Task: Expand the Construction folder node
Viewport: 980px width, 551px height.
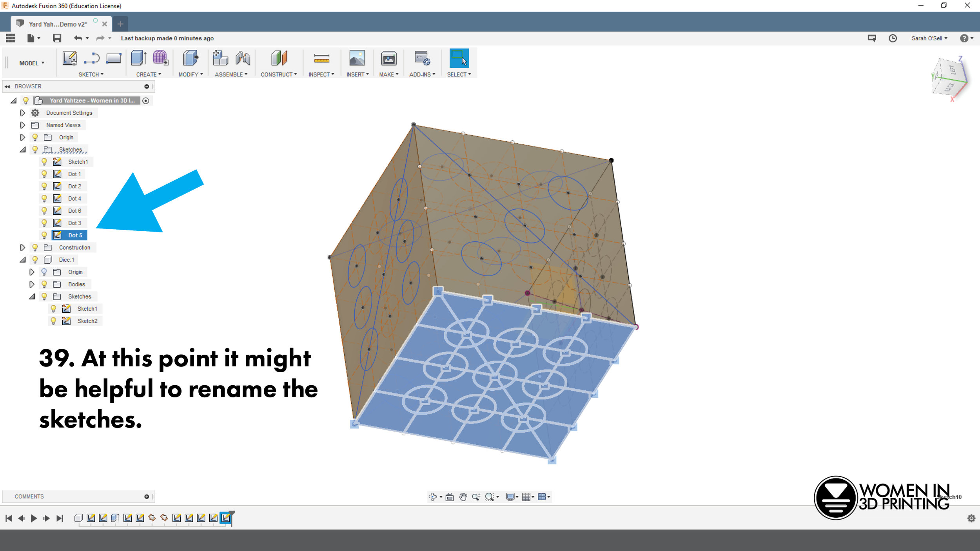Action: 22,247
